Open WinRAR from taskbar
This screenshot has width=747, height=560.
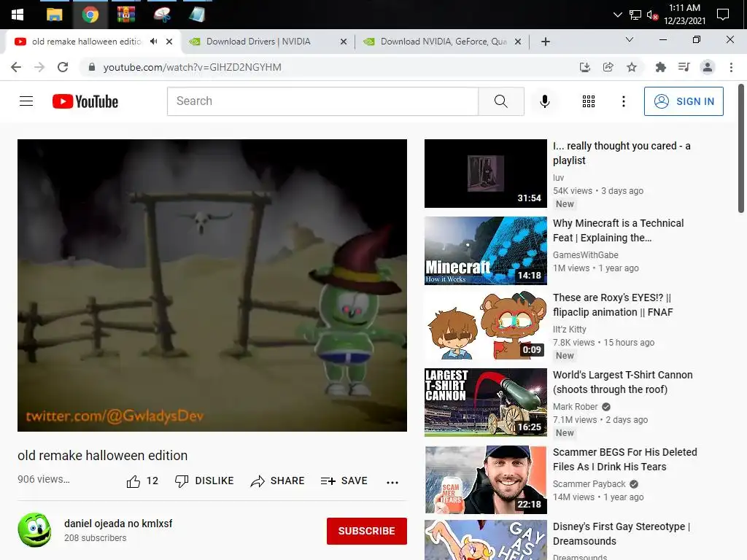click(125, 15)
